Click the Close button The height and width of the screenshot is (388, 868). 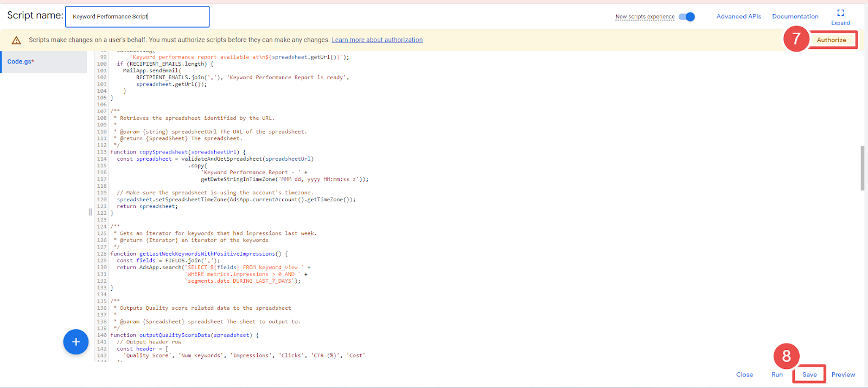coord(744,374)
